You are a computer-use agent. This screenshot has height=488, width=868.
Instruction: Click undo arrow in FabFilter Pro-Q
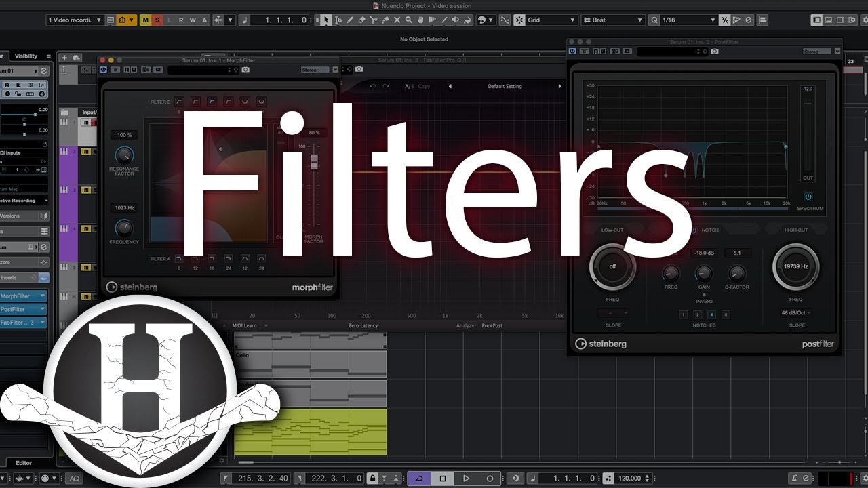click(x=372, y=86)
